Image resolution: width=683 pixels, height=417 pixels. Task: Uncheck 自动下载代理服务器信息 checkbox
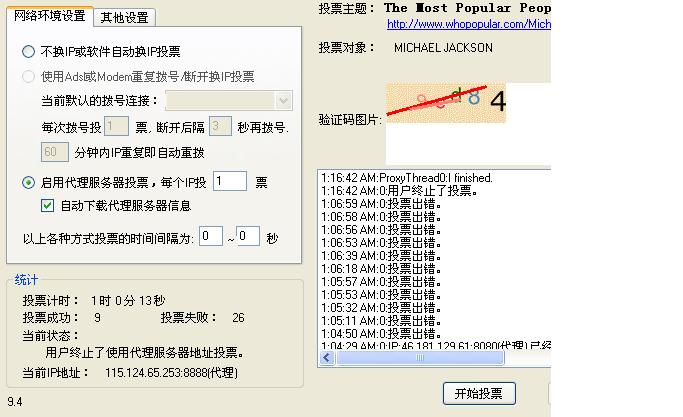(x=47, y=206)
